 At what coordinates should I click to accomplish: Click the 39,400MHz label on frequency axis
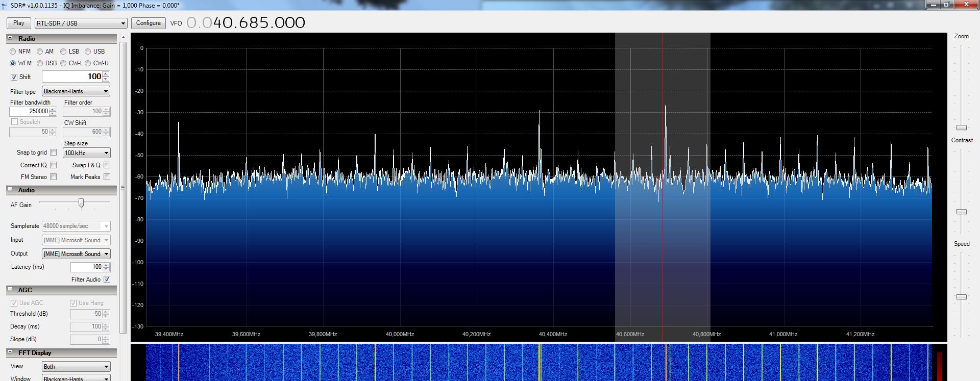tap(169, 335)
